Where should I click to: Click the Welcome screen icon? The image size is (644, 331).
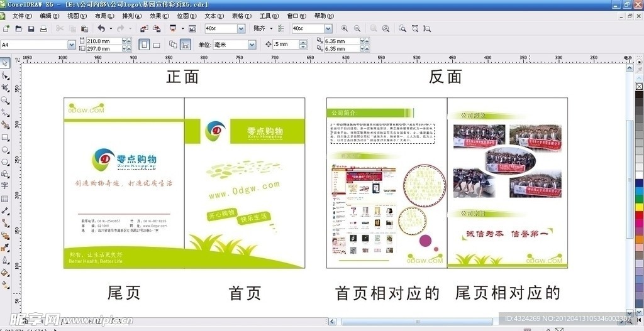coord(192,28)
